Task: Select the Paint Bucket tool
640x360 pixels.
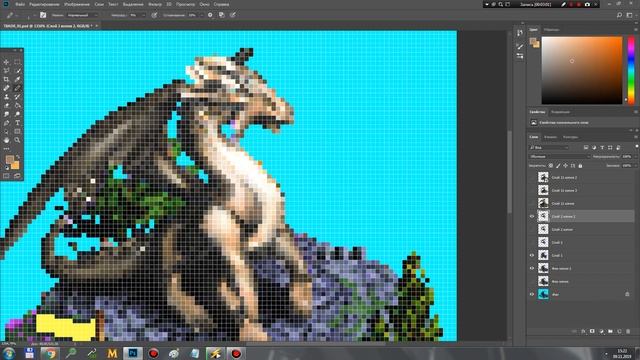Action: coord(17,105)
